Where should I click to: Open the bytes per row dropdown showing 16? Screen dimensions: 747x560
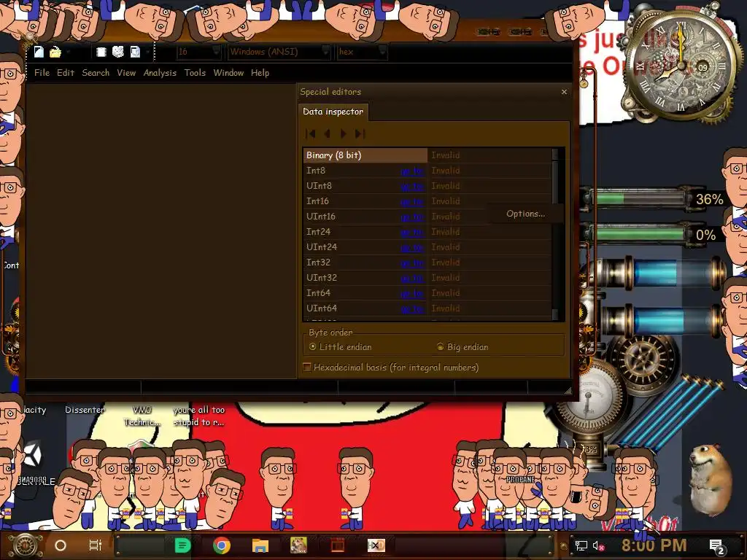(198, 52)
